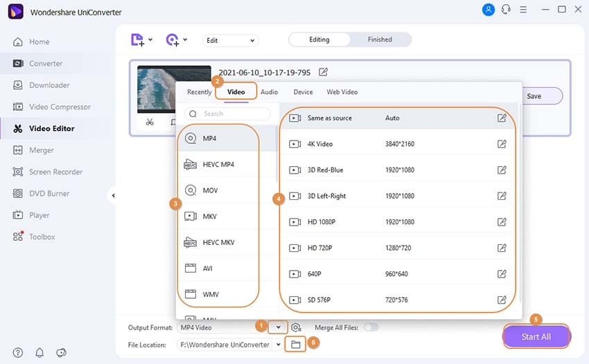Viewport: 589px width, 364px height.
Task: Open the Output Format dropdown arrow
Action: click(278, 327)
